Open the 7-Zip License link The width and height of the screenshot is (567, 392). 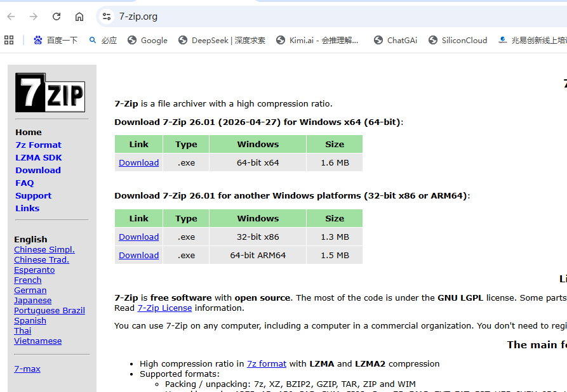(x=164, y=308)
